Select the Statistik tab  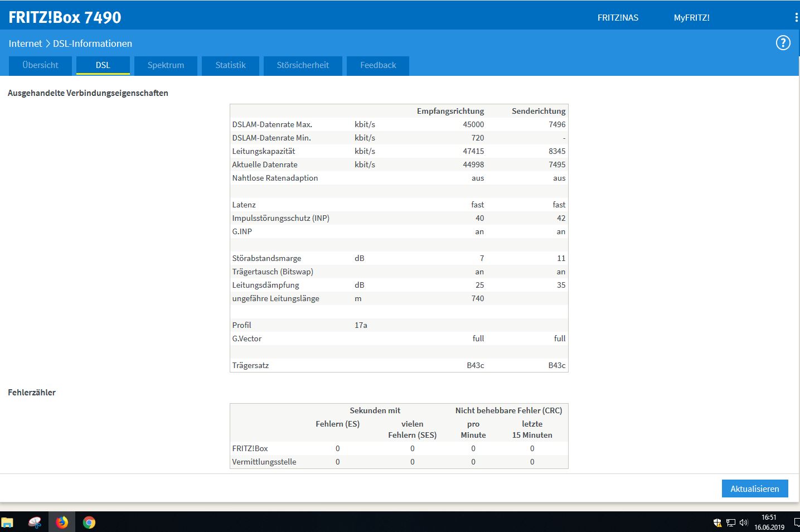click(231, 65)
